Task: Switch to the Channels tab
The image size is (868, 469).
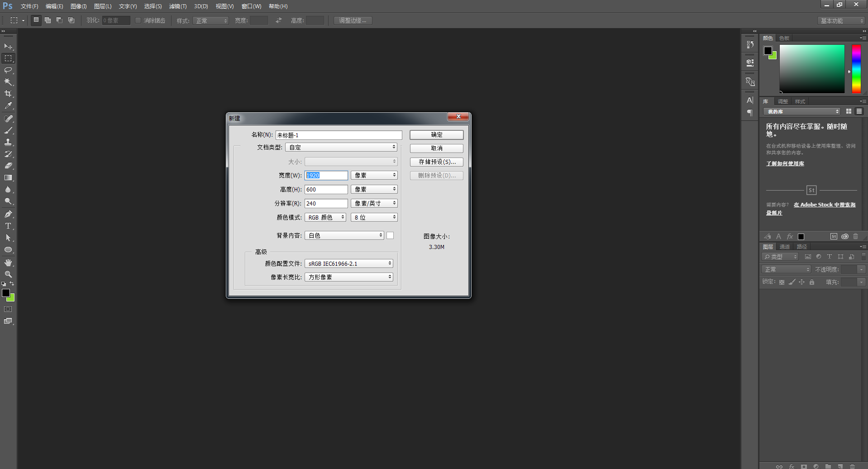Action: click(784, 247)
